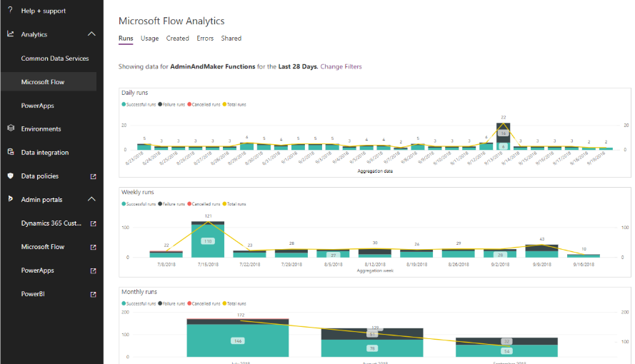The image size is (635, 364).
Task: Click the 'Aggregation week' axis label
Action: 375,271
